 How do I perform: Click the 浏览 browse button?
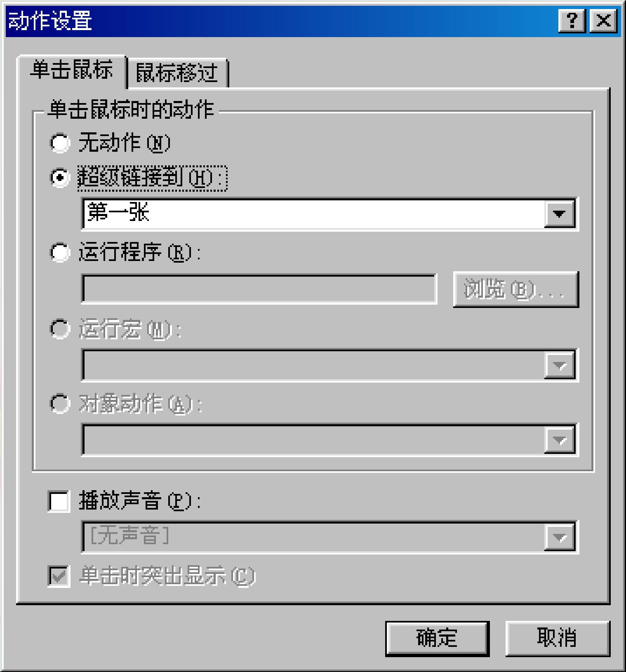516,289
